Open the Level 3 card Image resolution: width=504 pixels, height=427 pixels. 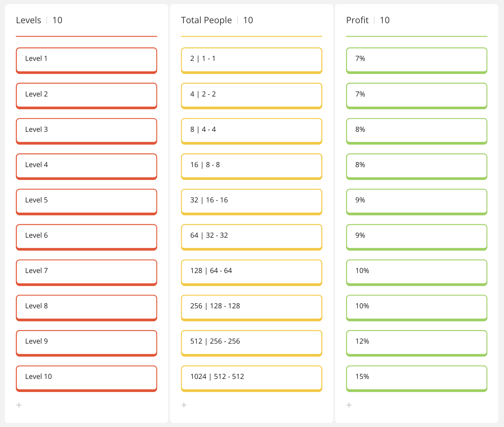86,131
